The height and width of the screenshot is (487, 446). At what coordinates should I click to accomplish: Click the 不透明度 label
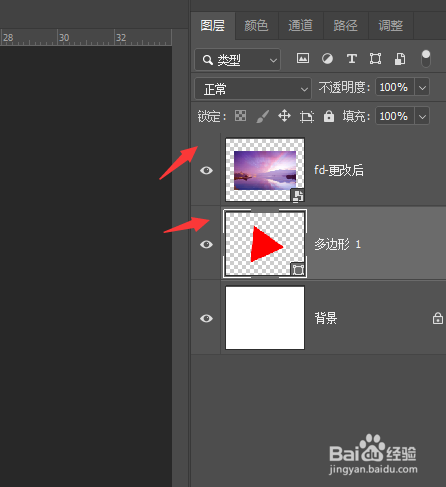(344, 87)
